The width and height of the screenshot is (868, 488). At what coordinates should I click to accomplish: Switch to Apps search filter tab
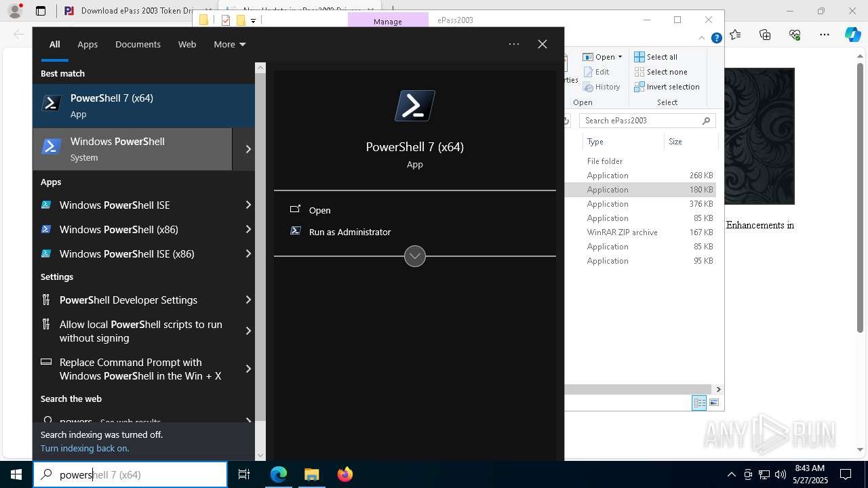87,44
